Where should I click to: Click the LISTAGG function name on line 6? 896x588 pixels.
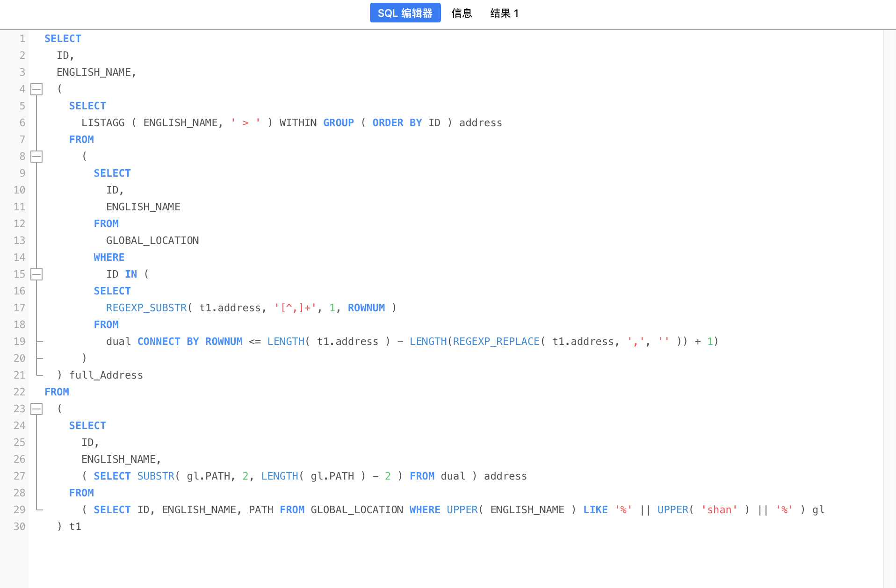pyautogui.click(x=103, y=122)
